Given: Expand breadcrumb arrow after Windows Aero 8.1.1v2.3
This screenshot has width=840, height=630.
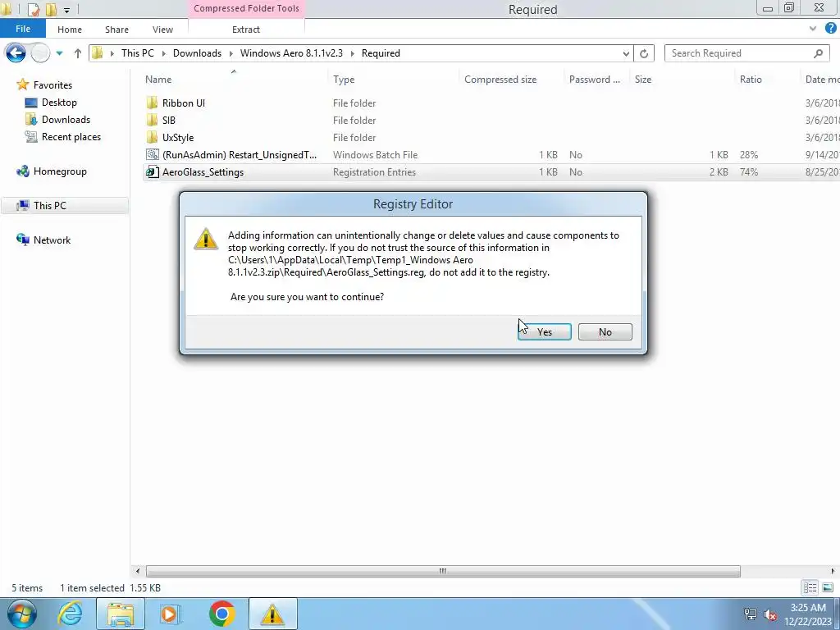Looking at the screenshot, I should click(x=353, y=53).
